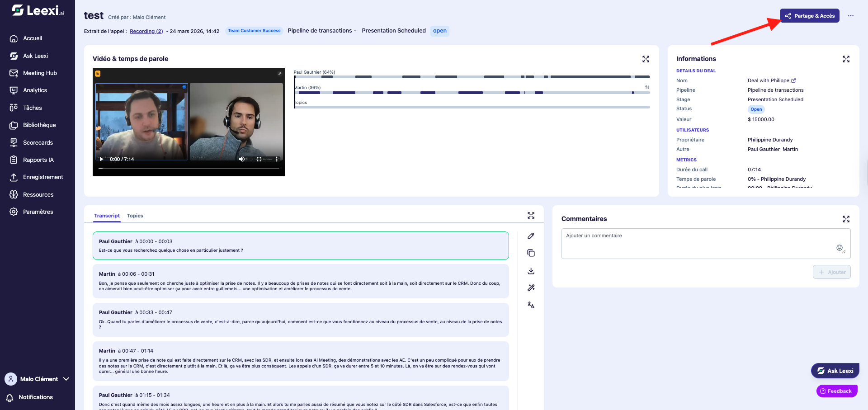Open the three-dot more options menu
This screenshot has height=410, width=868.
pos(851,16)
